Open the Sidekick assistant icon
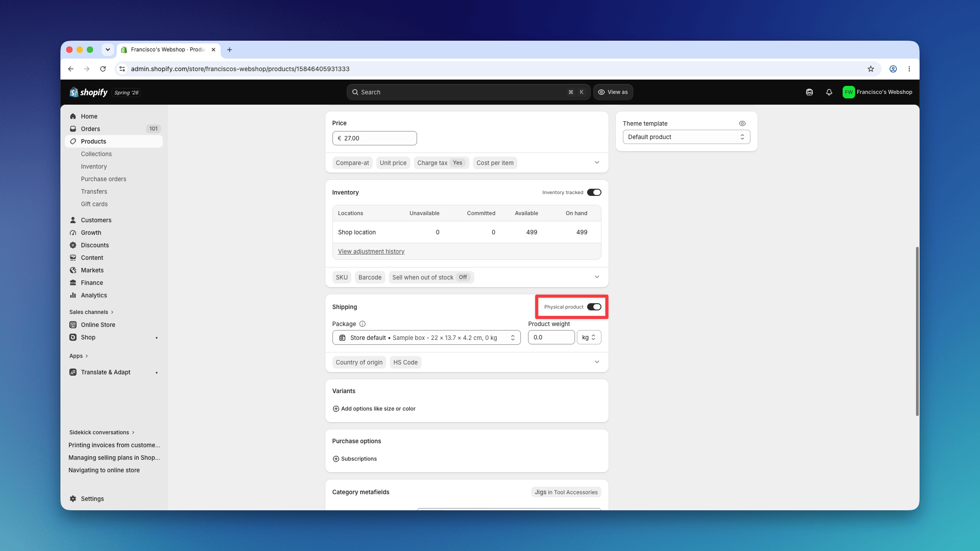The width and height of the screenshot is (980, 551). 810,92
